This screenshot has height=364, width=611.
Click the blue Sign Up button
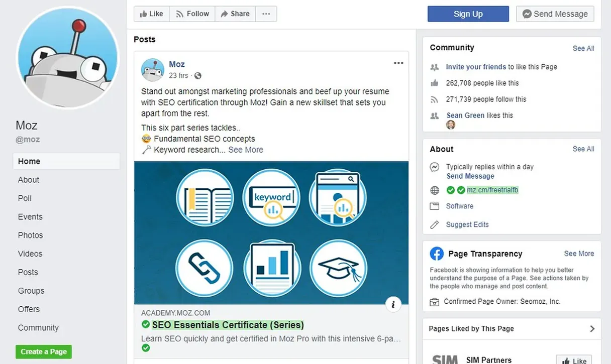pos(468,14)
